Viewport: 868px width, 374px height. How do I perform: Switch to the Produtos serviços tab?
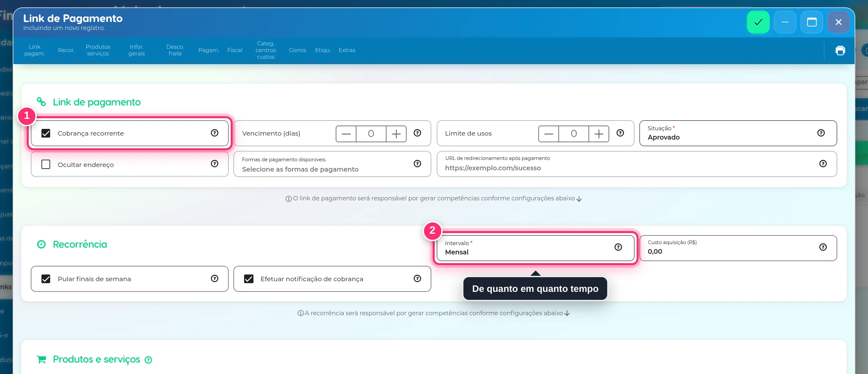pos(98,50)
